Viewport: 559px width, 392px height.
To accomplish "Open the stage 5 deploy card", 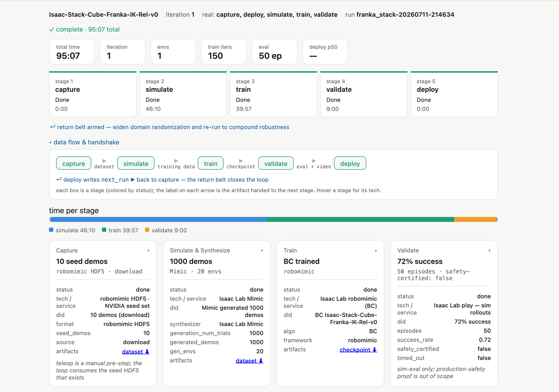I will coord(454,94).
